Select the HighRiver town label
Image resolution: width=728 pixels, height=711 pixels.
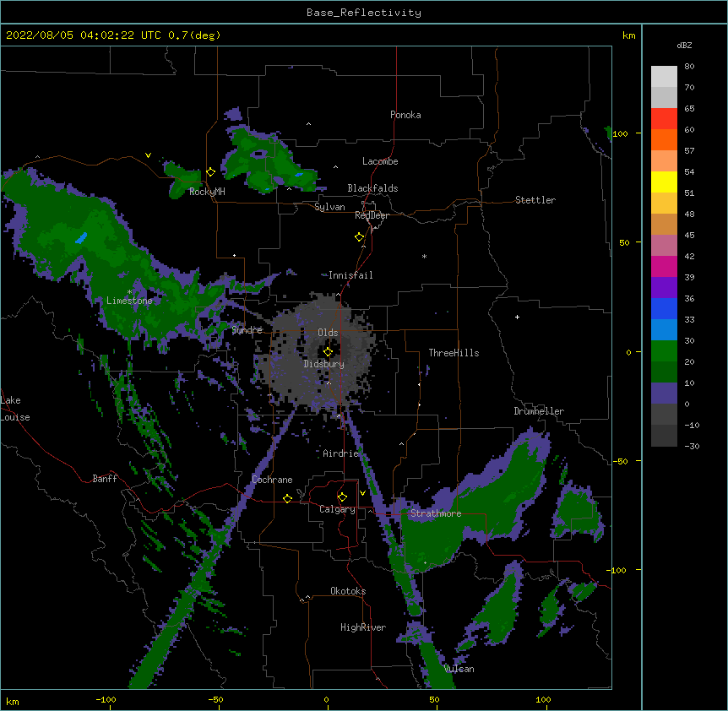pos(363,627)
